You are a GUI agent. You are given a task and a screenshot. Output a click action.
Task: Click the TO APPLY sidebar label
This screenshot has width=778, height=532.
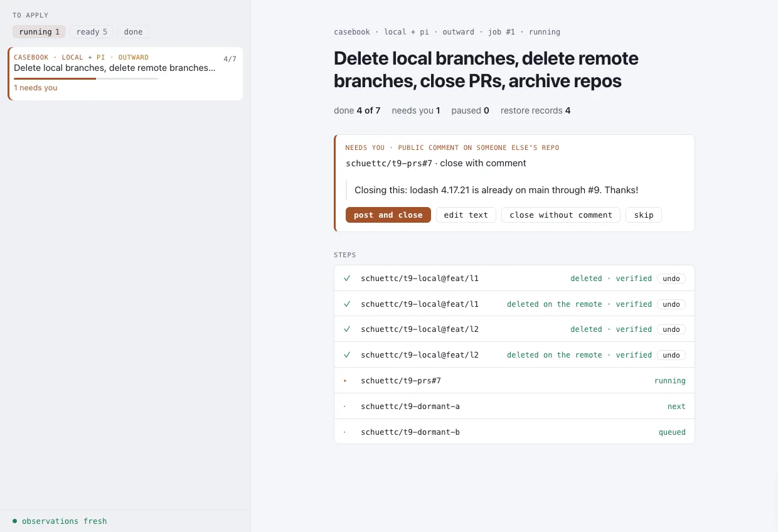(30, 15)
